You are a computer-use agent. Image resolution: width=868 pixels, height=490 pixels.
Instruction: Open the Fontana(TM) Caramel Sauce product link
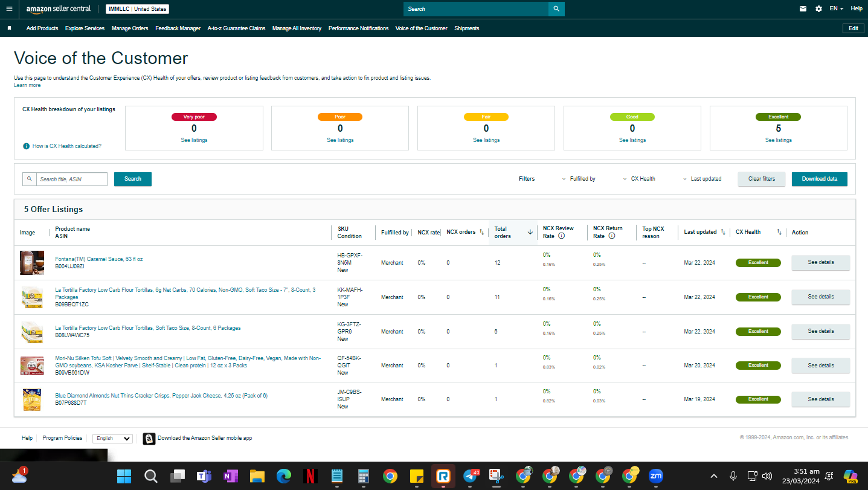tap(99, 259)
